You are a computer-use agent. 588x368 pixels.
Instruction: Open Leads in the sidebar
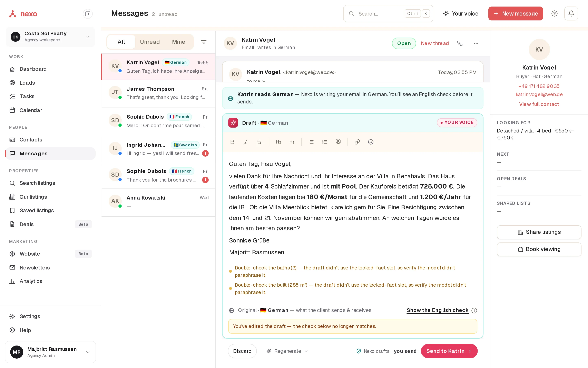point(50,83)
